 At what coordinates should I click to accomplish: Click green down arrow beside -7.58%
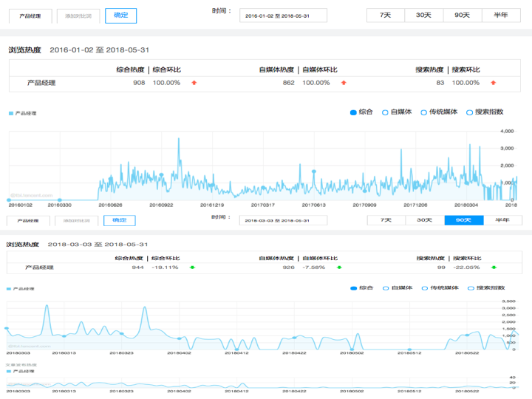pos(339,267)
